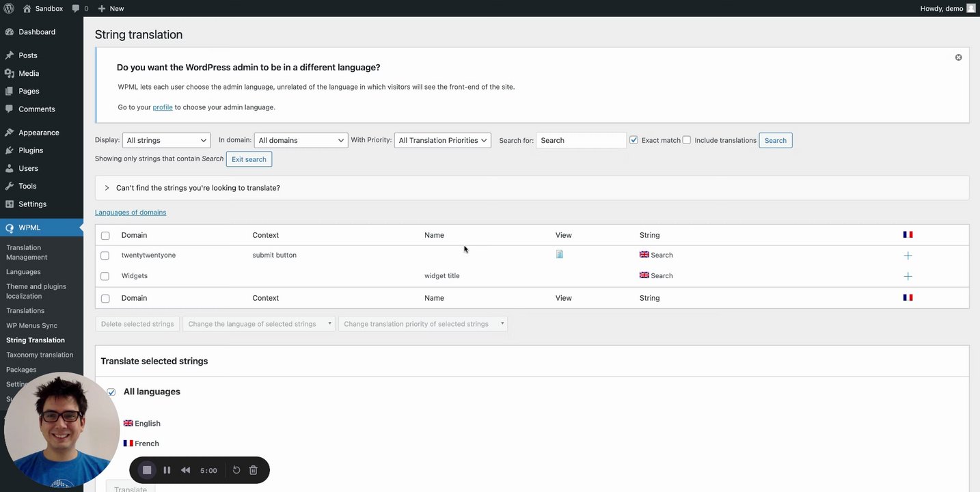Open the In domain dropdown
The height and width of the screenshot is (492, 980).
[x=301, y=140]
